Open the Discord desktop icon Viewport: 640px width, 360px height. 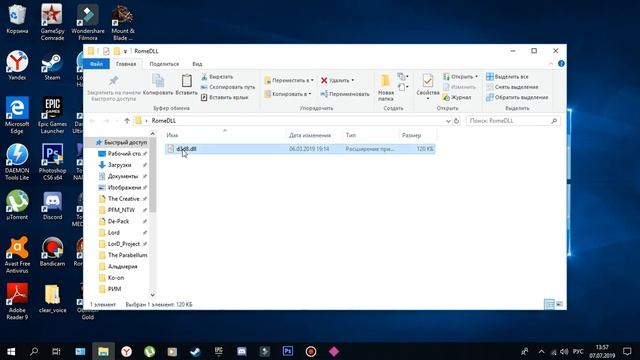(x=52, y=206)
